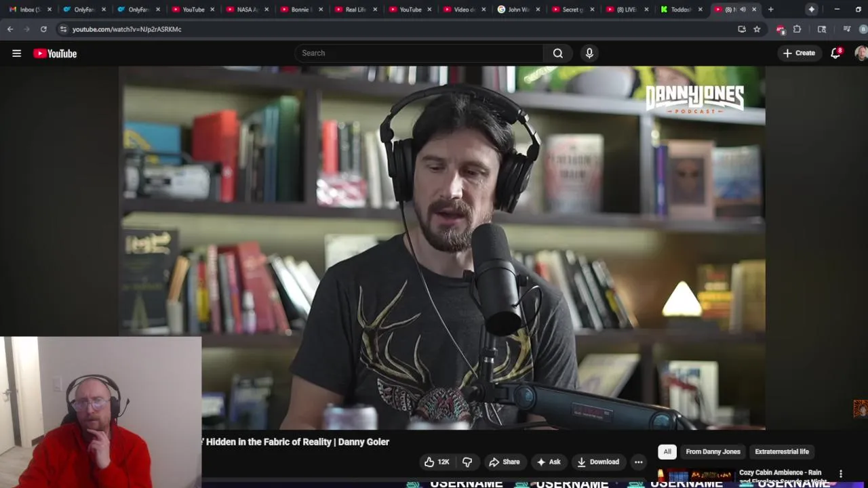Open the Ask AI button
Image resolution: width=868 pixels, height=488 pixels.
[x=549, y=462]
